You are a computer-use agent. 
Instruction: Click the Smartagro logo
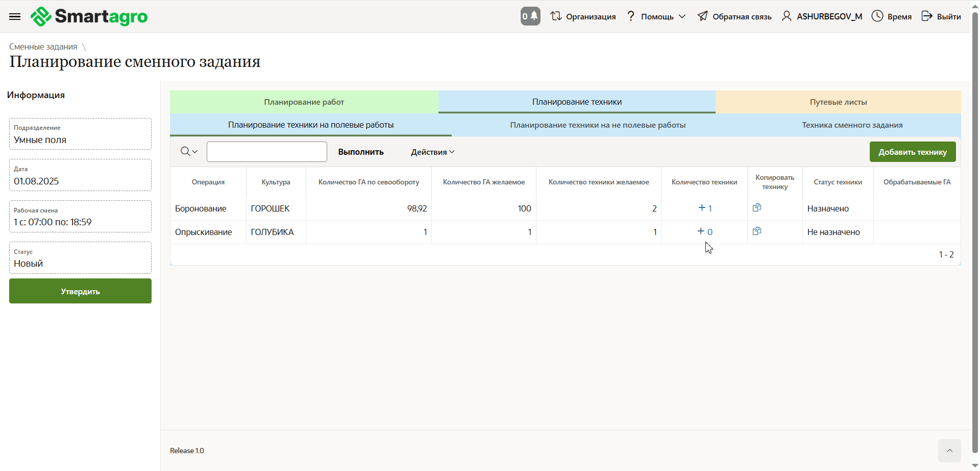[89, 16]
